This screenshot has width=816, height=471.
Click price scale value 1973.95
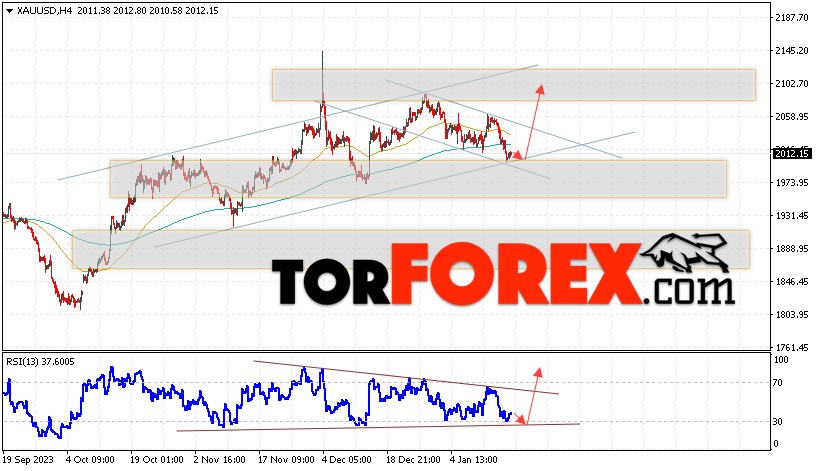click(792, 183)
